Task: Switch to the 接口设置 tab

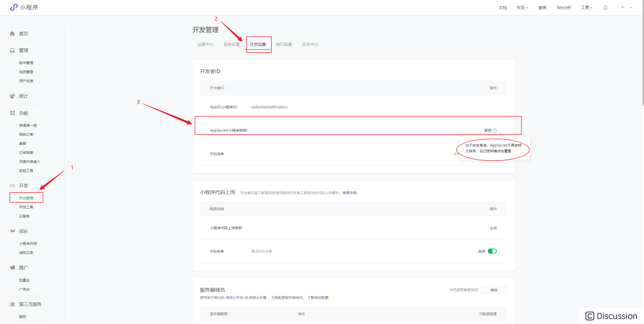Action: 284,44
